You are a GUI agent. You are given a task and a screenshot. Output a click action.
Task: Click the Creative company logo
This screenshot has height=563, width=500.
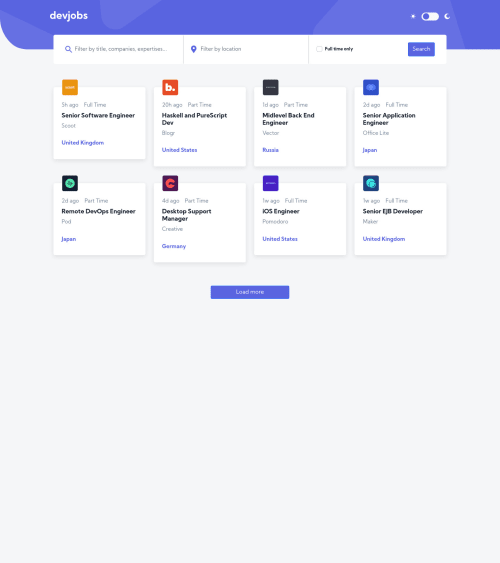pos(170,183)
